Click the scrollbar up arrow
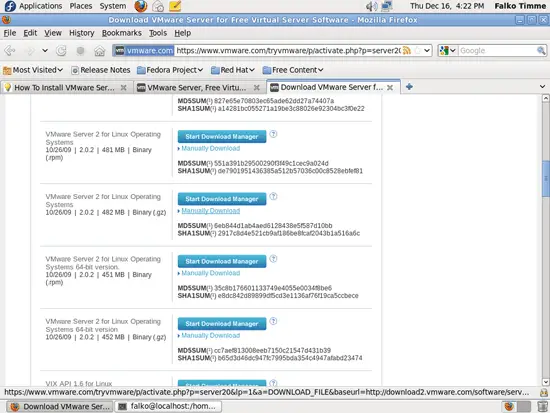Viewport: 550px width, 413px height. point(545,98)
